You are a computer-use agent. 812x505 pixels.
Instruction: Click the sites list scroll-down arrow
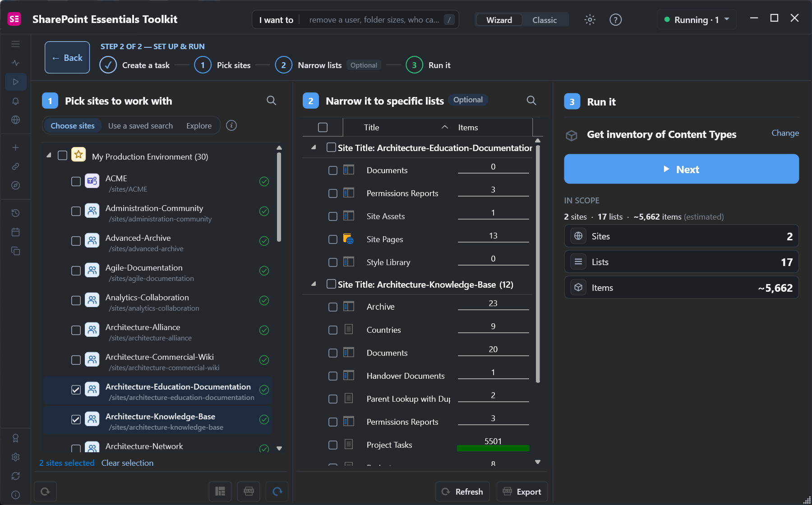[279, 449]
